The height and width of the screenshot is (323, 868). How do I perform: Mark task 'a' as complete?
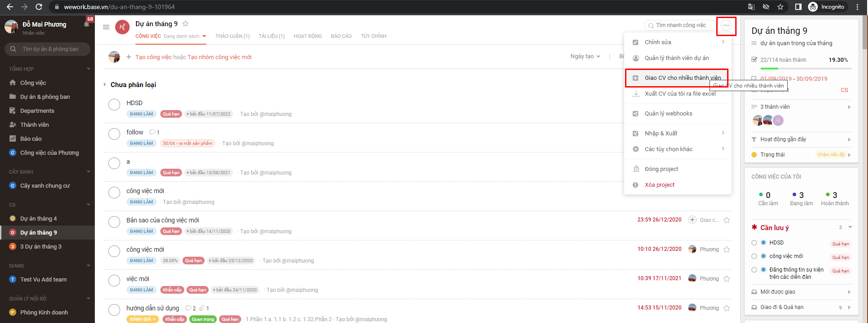tap(114, 163)
